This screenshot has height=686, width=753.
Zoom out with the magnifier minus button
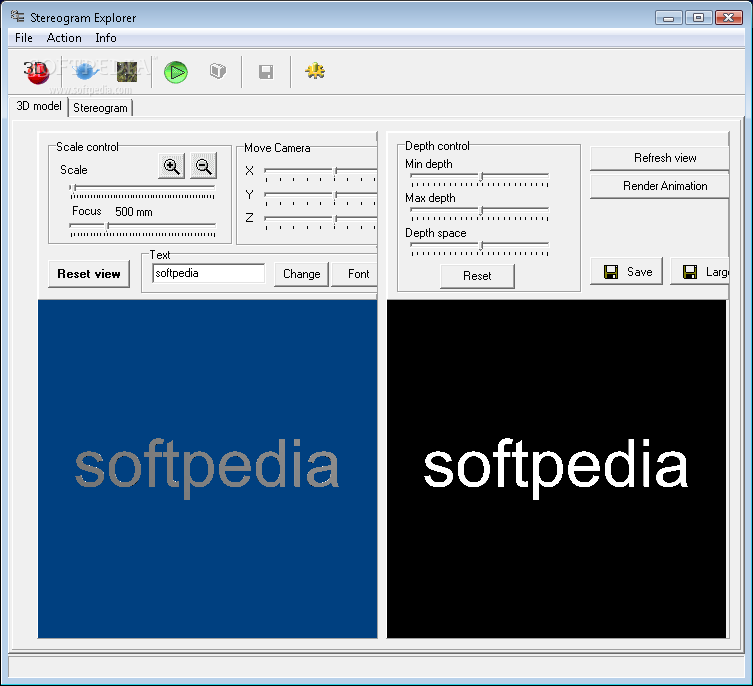[203, 166]
